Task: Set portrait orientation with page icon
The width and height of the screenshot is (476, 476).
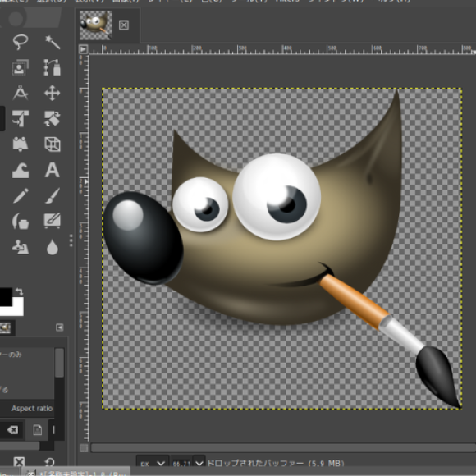Action: (x=37, y=430)
